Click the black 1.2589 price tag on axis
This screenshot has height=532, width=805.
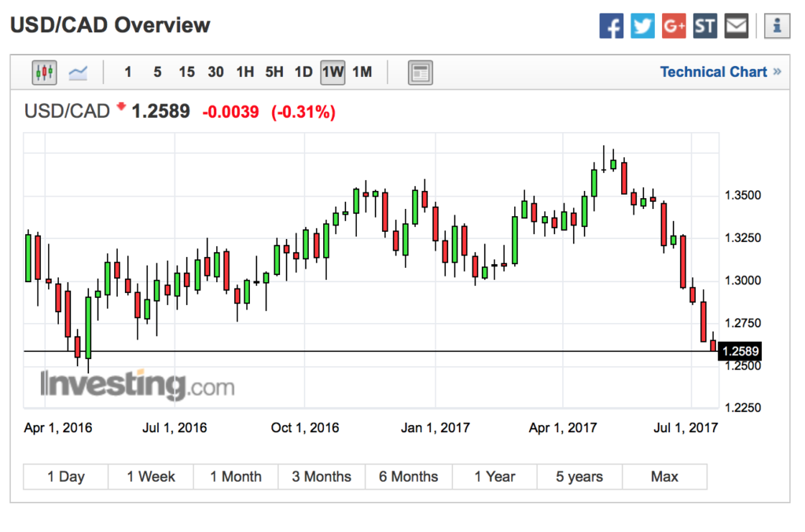click(740, 351)
